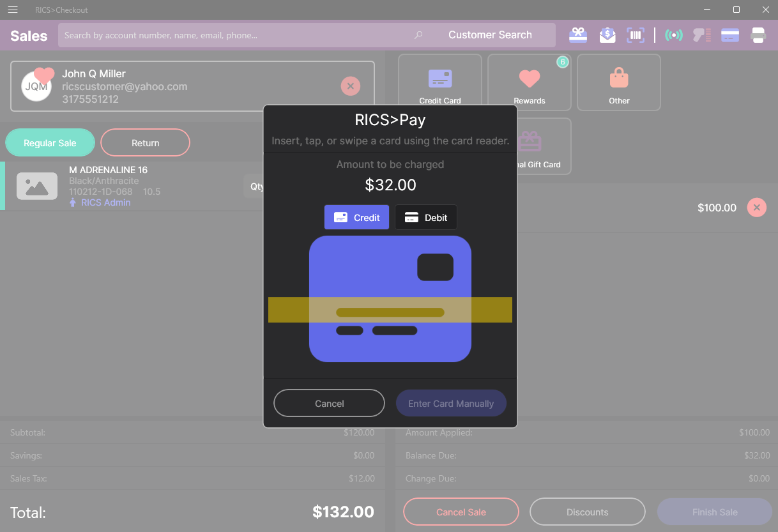Screen dimensions: 778x532
Task: Remove the $100.00 applied payment
Action: (757, 208)
